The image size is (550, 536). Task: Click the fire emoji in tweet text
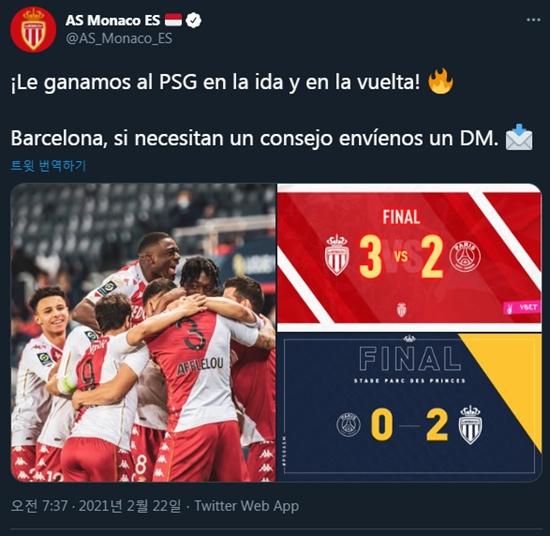[441, 81]
